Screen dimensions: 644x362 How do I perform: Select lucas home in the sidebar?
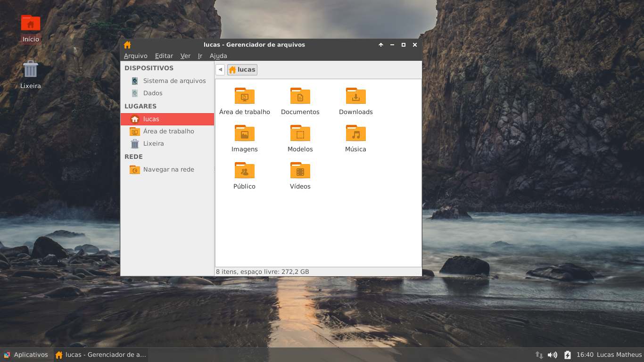pos(167,119)
